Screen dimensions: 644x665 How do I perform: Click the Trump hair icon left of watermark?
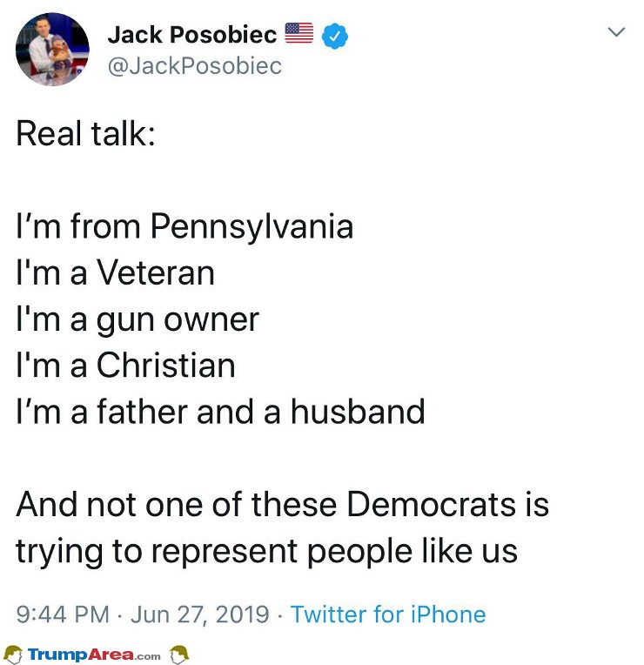(x=13, y=655)
